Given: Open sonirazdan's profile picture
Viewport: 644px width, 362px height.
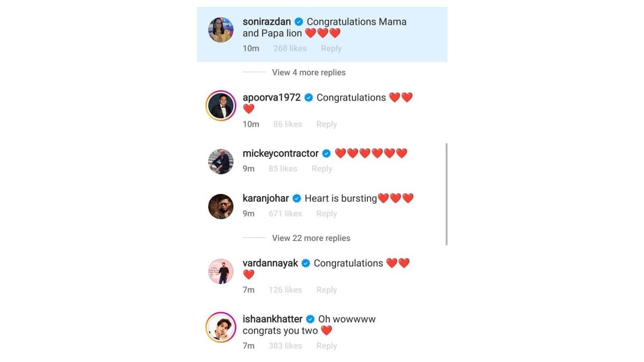Looking at the screenshot, I should 221,29.
